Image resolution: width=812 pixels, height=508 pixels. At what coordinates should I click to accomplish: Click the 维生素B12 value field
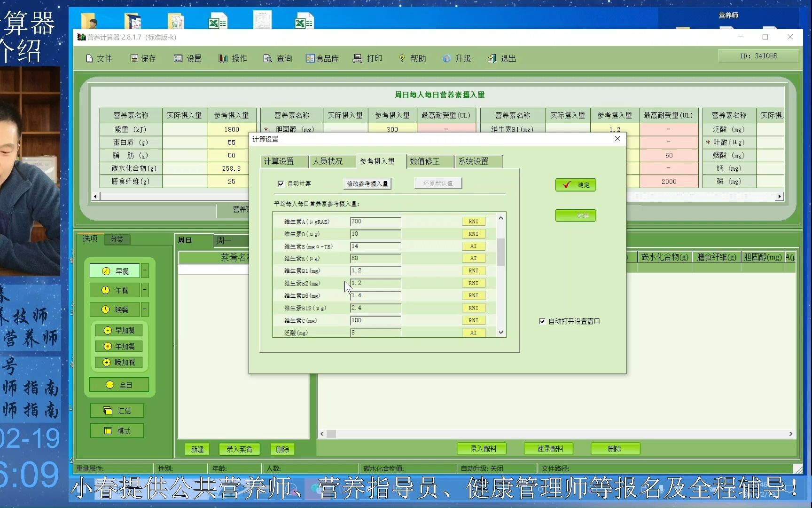coord(375,308)
